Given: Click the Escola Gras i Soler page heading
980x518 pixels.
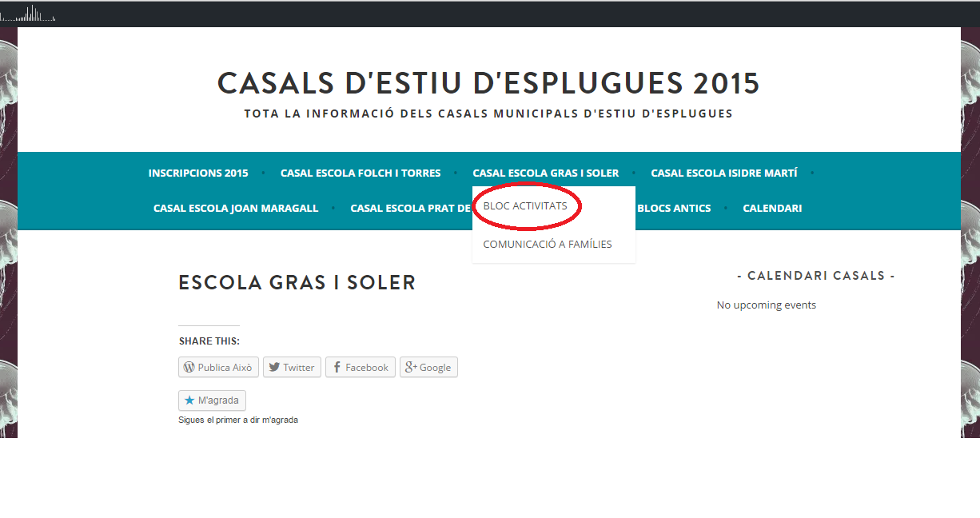Looking at the screenshot, I should click(297, 283).
